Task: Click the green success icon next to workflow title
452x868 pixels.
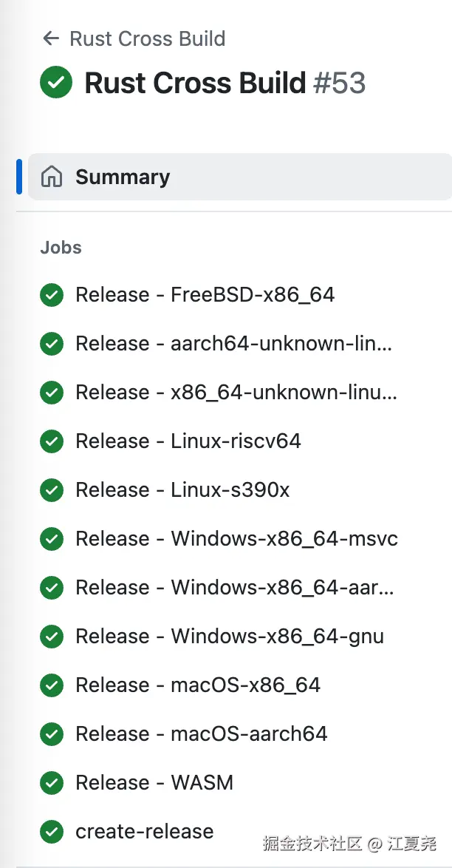Action: point(56,83)
